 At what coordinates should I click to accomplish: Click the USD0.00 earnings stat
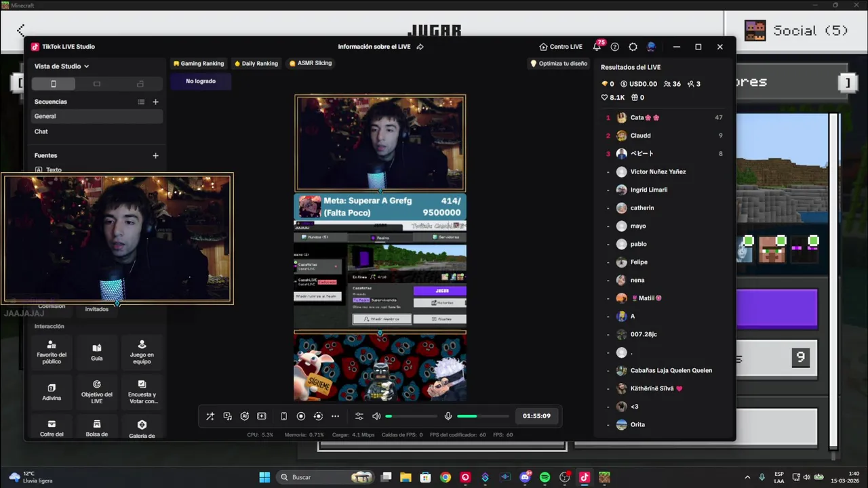point(639,84)
